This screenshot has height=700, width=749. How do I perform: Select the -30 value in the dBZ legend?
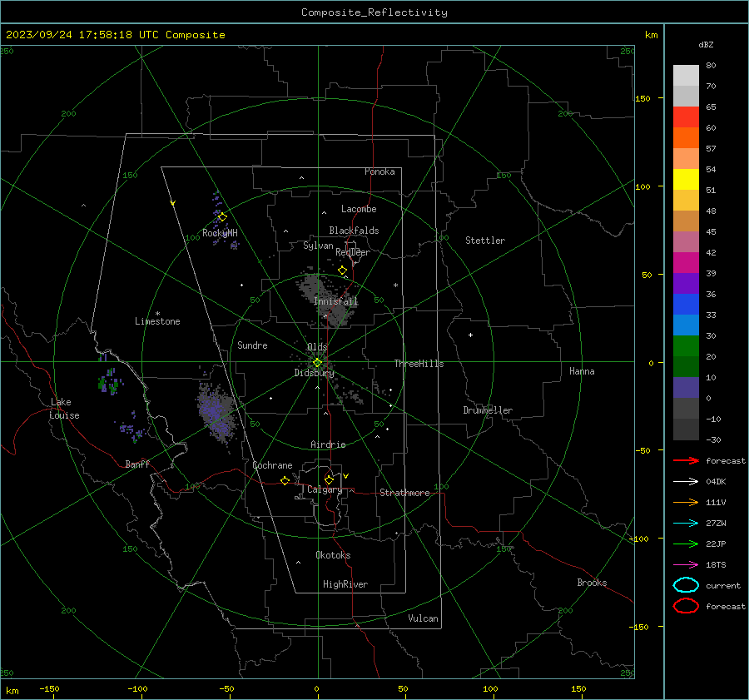(713, 439)
